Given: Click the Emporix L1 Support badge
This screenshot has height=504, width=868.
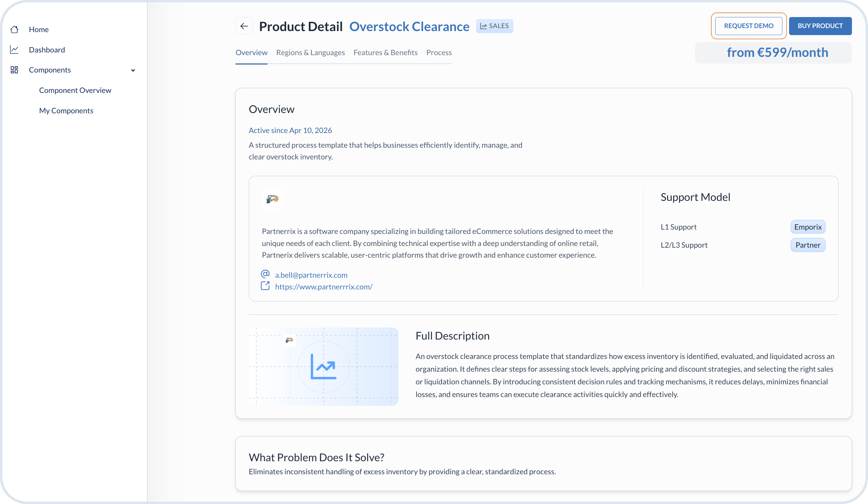Looking at the screenshot, I should 808,227.
